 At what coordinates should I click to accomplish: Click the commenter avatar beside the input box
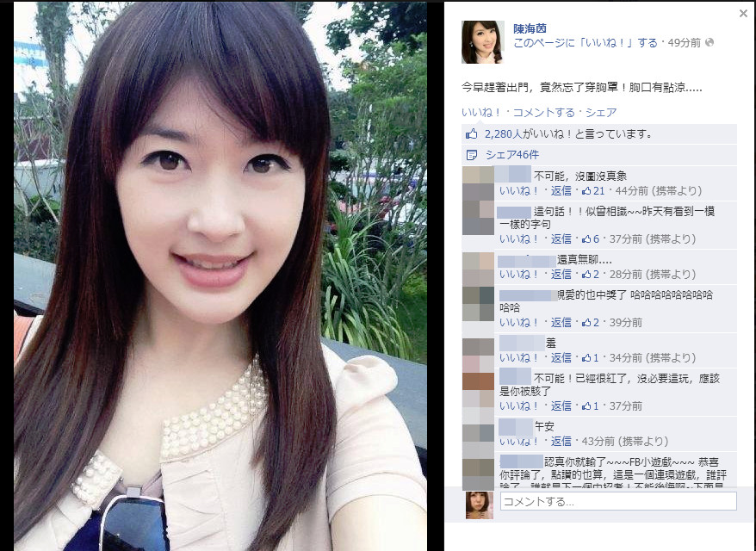480,505
